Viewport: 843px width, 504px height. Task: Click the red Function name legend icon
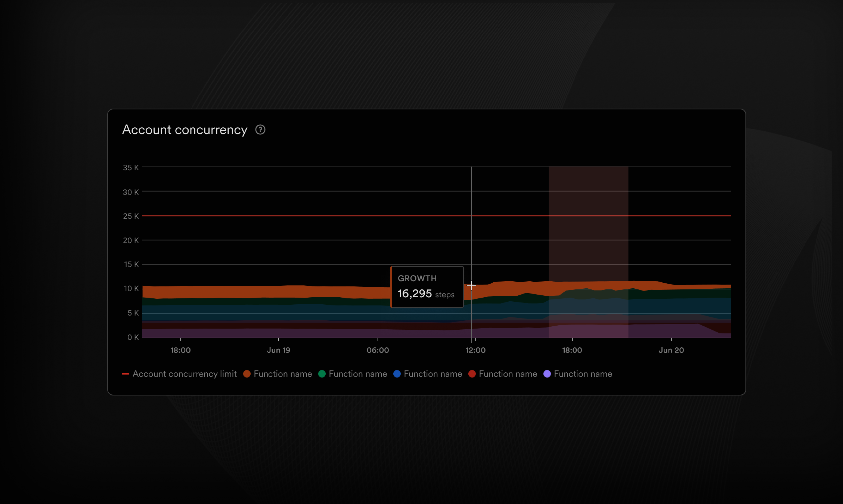[473, 374]
